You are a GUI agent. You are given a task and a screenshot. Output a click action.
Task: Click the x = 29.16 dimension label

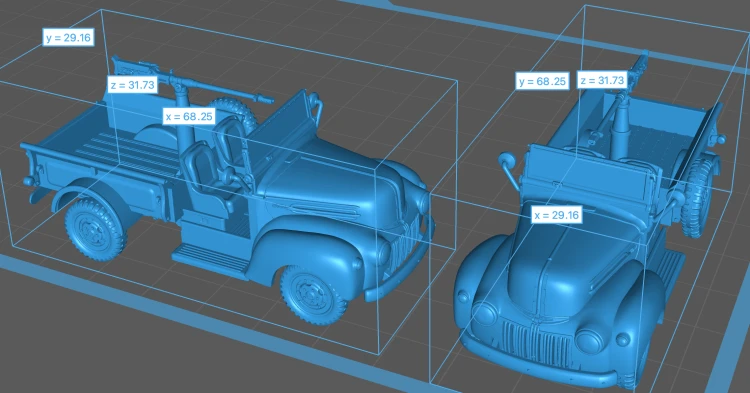pos(556,215)
